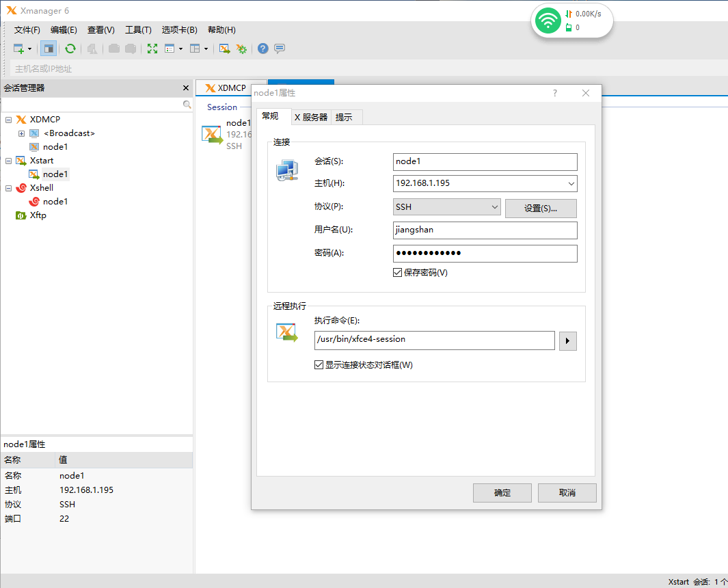The image size is (728, 588).
Task: Select the Broadcast entry icon
Action: point(34,133)
